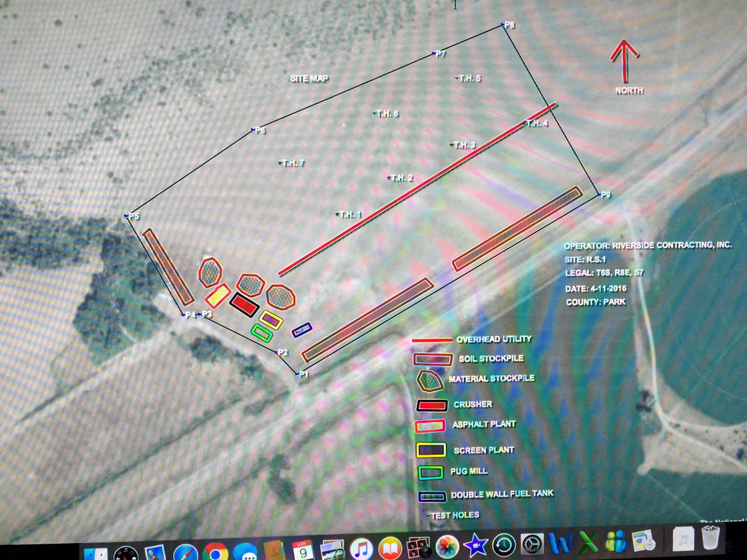
Task: Select test hole T.H. 4 marker
Action: 526,123
